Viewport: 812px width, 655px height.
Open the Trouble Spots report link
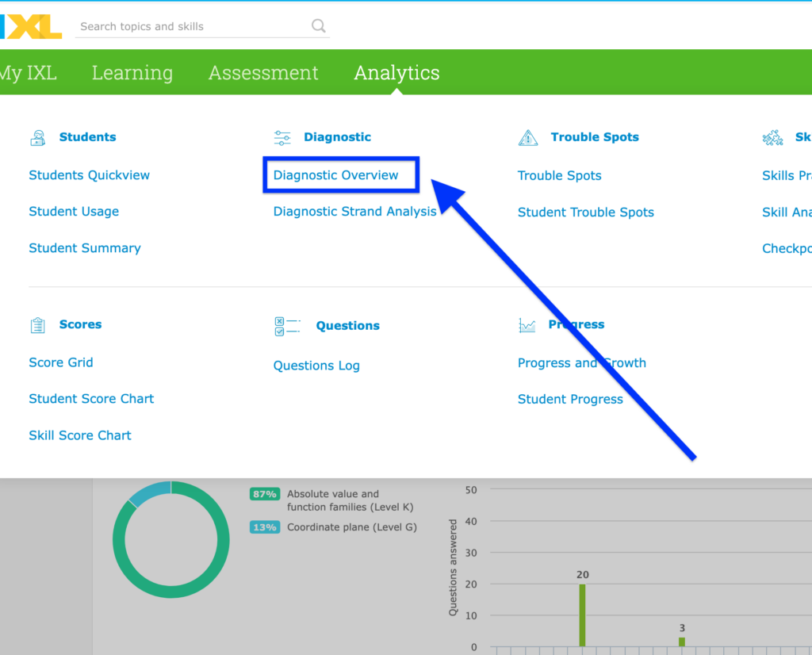click(559, 176)
